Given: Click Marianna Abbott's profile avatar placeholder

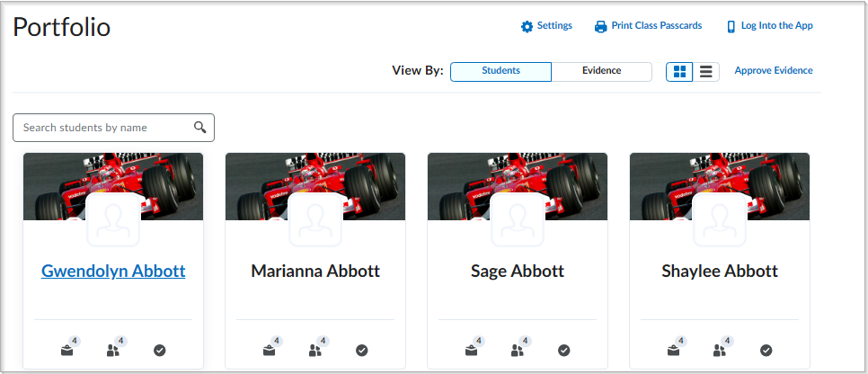Looking at the screenshot, I should pos(315,220).
